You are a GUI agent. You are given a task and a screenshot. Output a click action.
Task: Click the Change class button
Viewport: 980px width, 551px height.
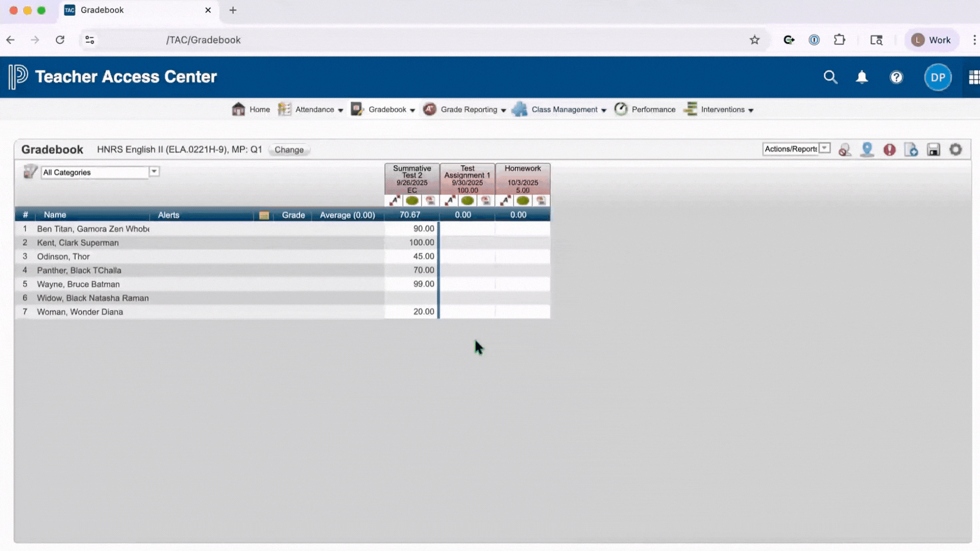[289, 150]
